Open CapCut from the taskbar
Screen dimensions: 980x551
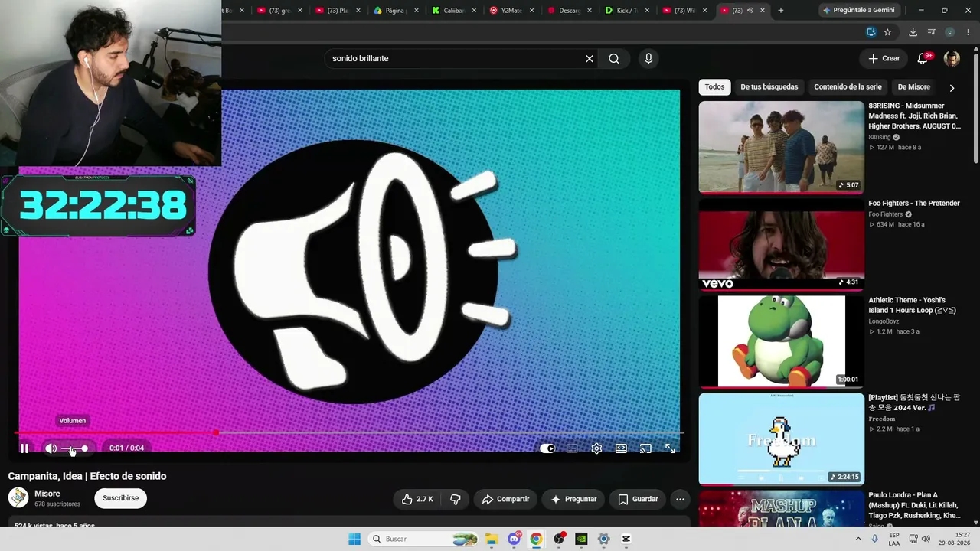coord(626,539)
